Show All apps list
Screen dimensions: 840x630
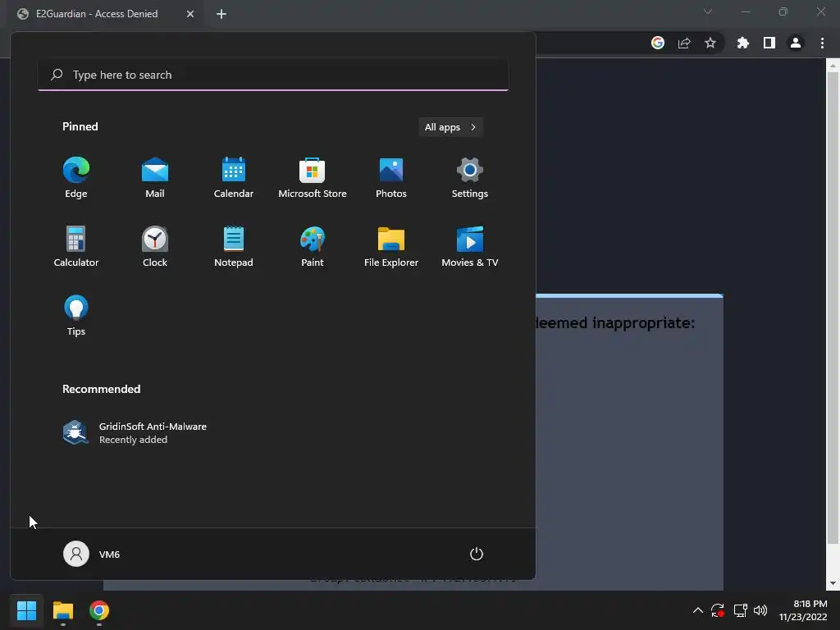[x=450, y=127]
